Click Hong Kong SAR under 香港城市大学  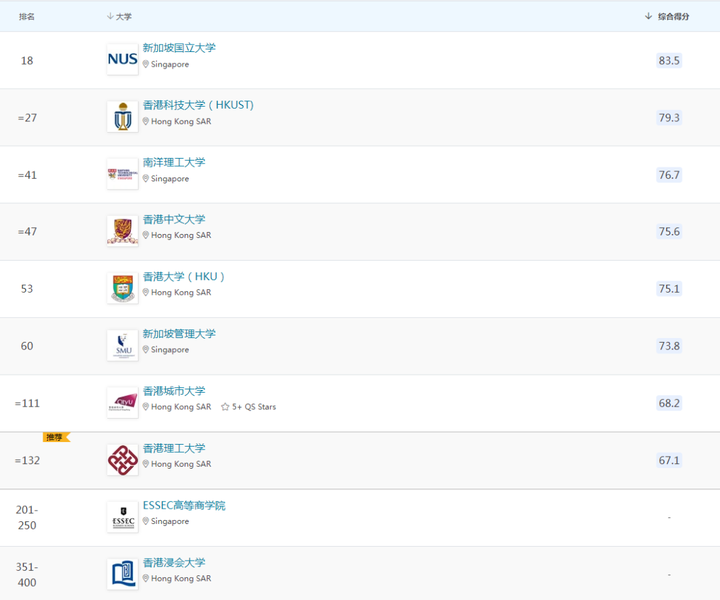(181, 407)
